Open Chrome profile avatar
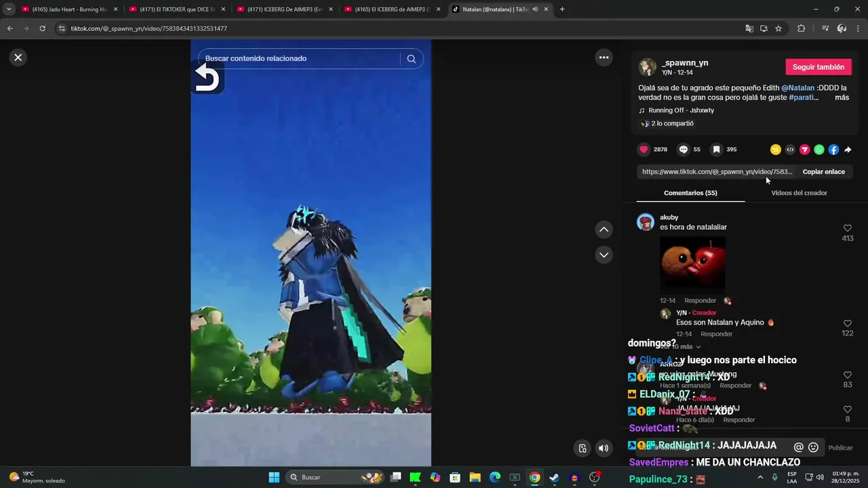The width and height of the screenshot is (868, 488). pyautogui.click(x=842, y=28)
